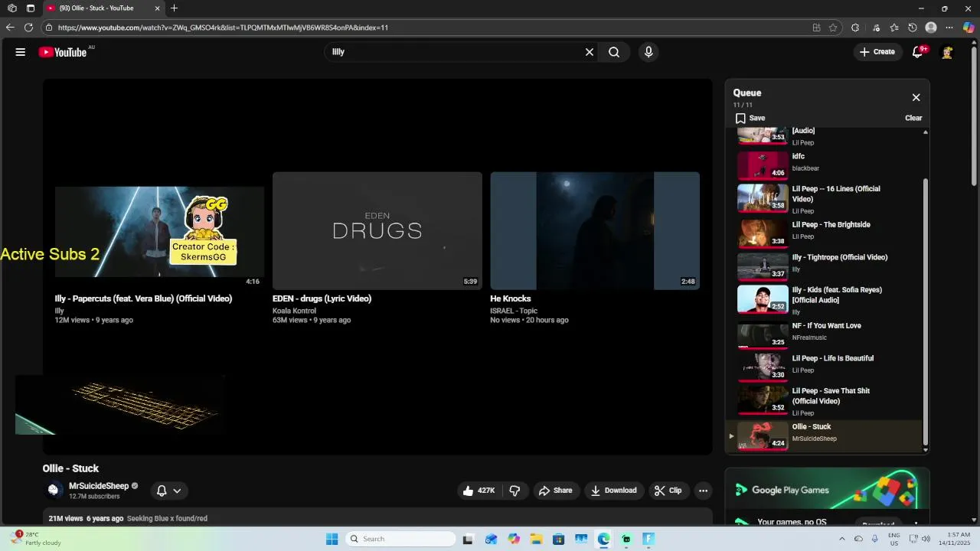
Task: Play suggested He Knocks thumbnail
Action: pyautogui.click(x=595, y=231)
